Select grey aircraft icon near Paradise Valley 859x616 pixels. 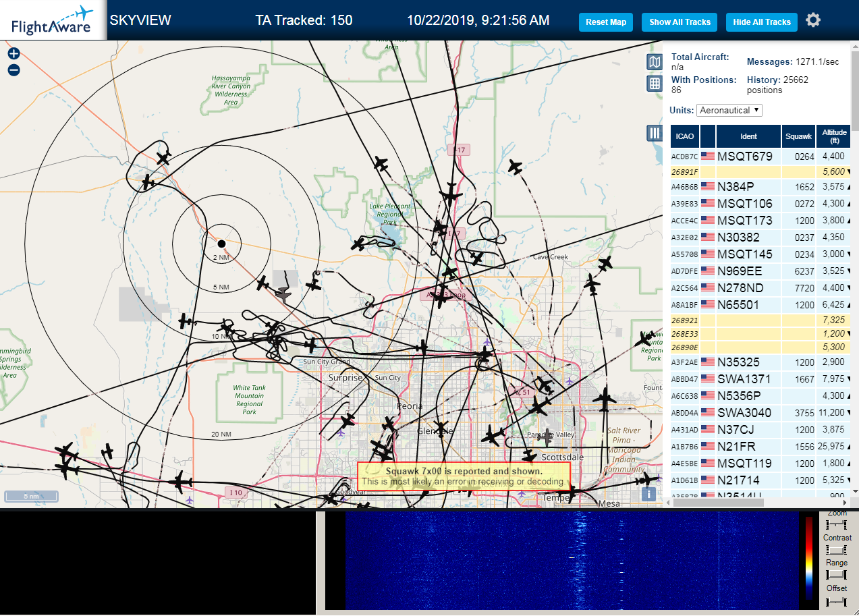(548, 437)
